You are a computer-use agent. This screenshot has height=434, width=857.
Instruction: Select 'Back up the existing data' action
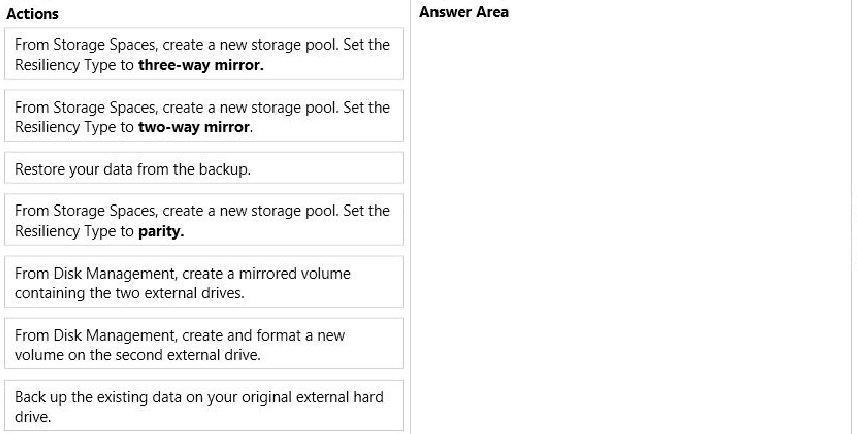[x=204, y=406]
